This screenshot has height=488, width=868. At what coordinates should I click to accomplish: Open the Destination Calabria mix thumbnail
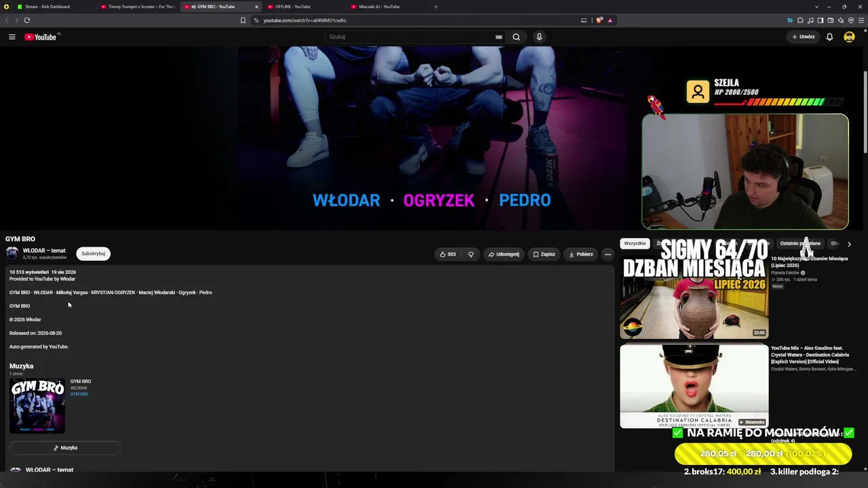click(694, 386)
